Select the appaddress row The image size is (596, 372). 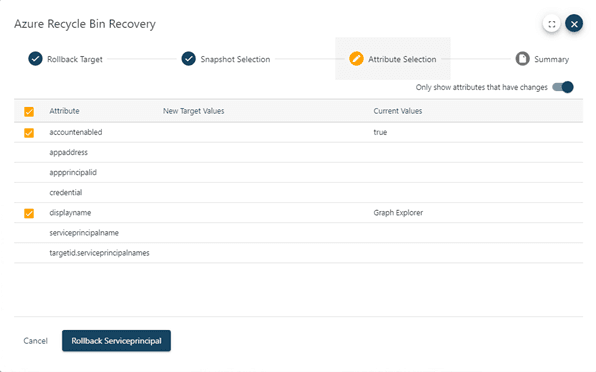(298, 152)
